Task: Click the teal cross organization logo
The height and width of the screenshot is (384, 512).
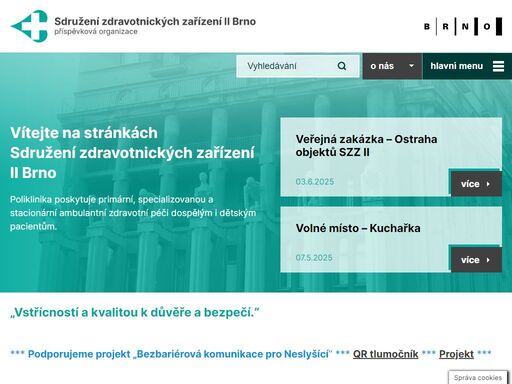Action: tap(29, 26)
